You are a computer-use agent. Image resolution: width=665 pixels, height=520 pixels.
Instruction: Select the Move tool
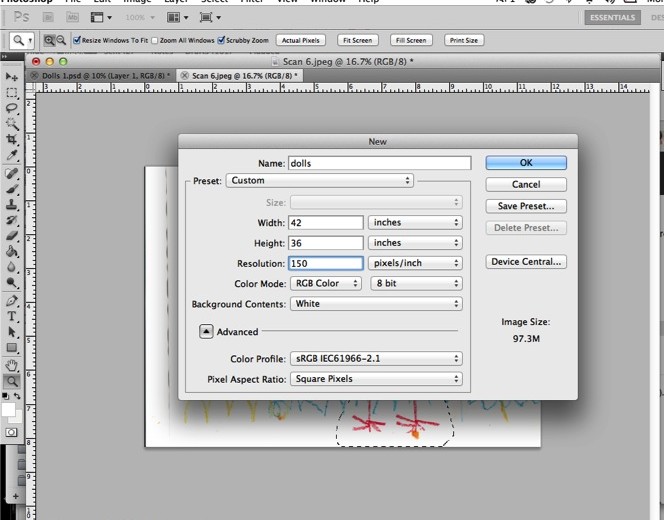tap(11, 77)
